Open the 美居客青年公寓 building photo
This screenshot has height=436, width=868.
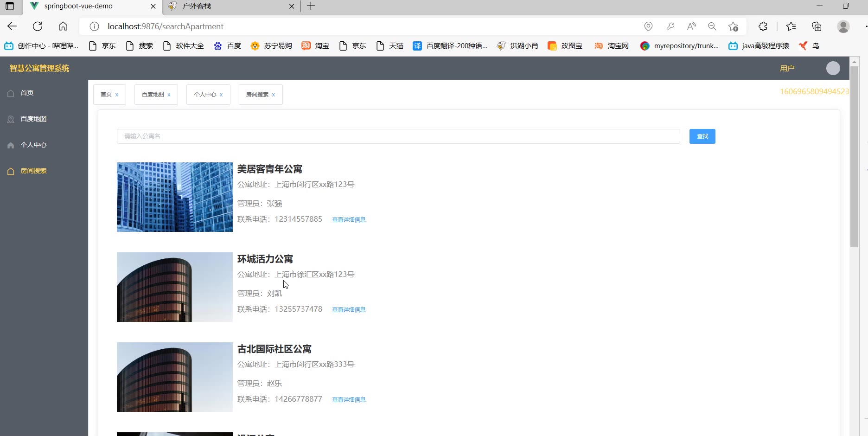point(175,197)
